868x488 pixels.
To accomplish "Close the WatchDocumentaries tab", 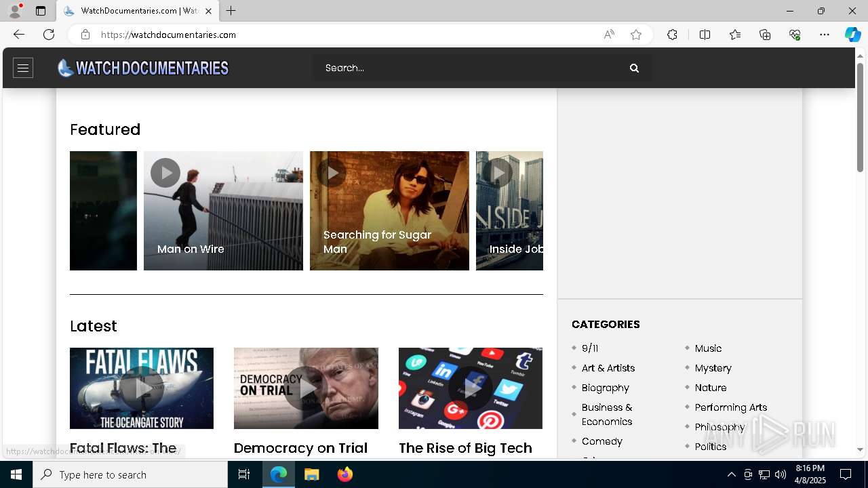I will [x=208, y=11].
